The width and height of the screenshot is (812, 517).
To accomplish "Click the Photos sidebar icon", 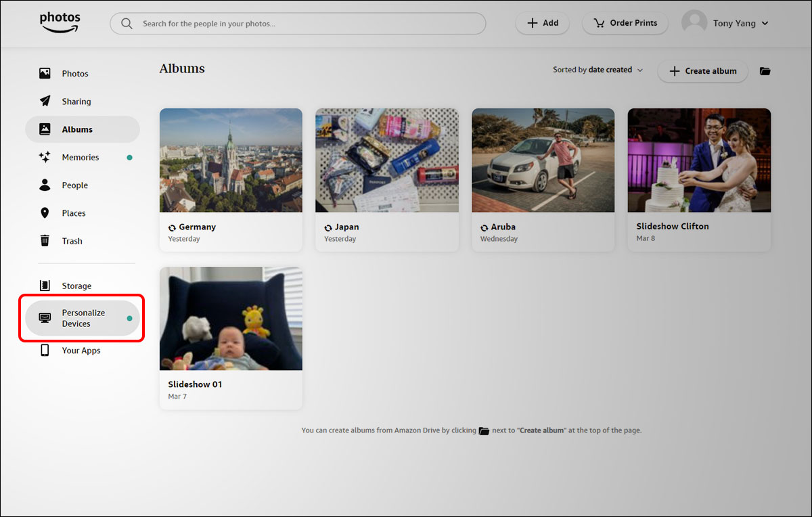I will tap(45, 73).
